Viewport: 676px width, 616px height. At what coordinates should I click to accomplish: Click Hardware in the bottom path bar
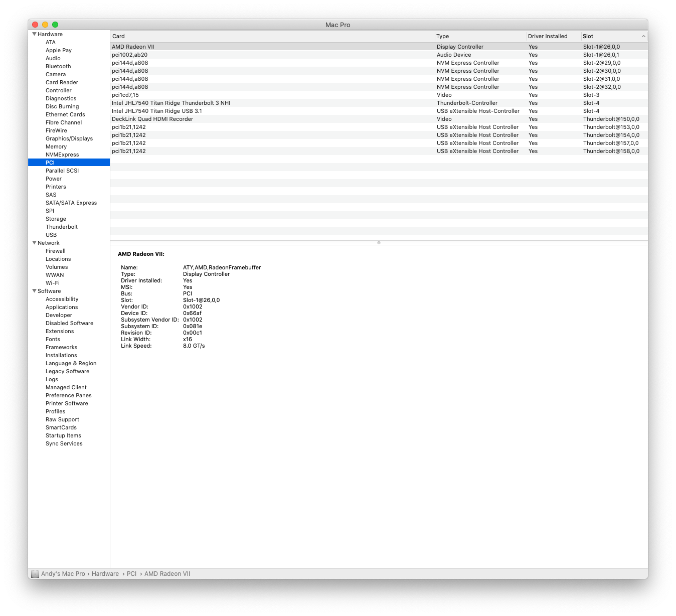(105, 574)
